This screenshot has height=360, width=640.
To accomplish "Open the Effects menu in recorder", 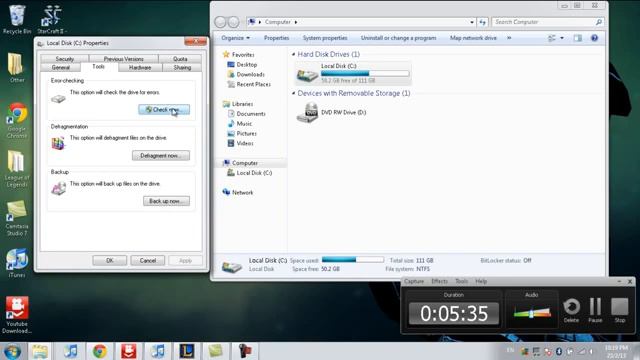I will point(440,281).
